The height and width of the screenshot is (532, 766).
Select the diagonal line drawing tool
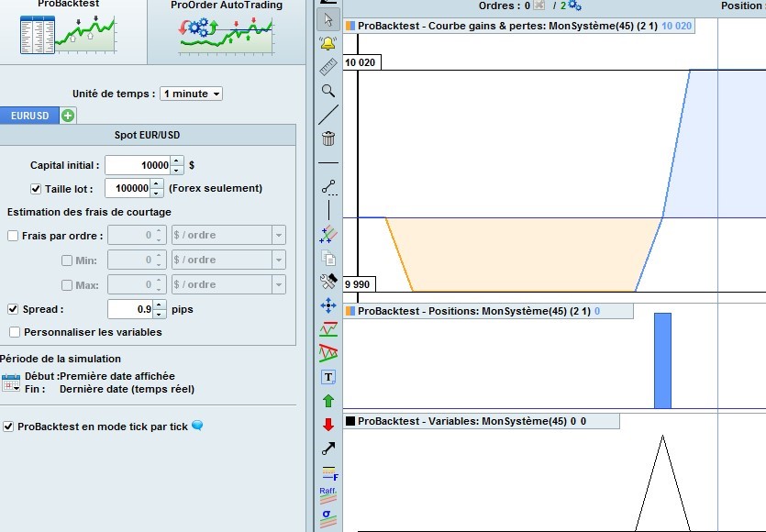click(327, 115)
